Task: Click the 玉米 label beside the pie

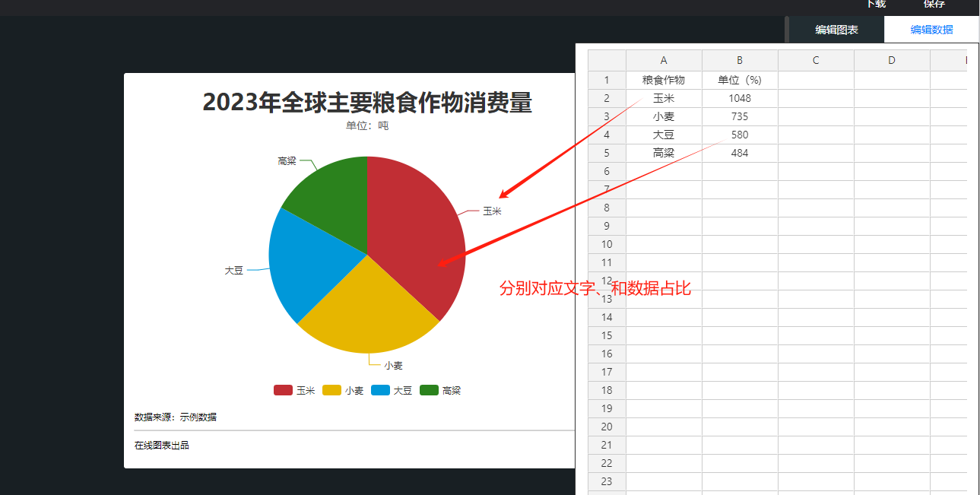Action: [492, 211]
